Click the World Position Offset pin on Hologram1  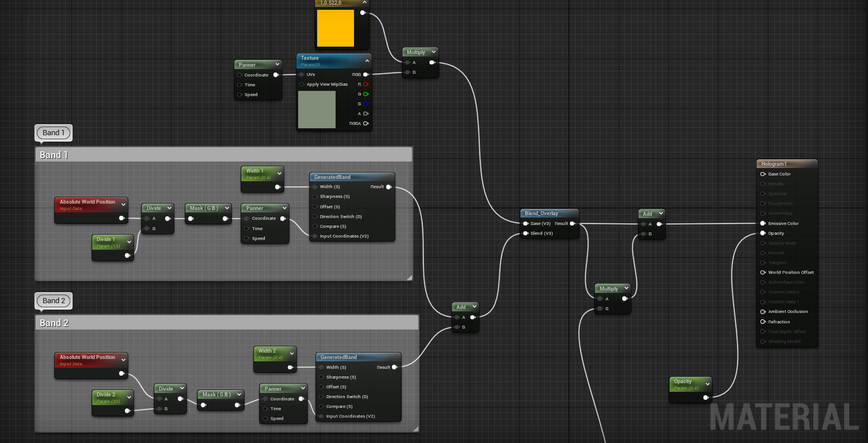(763, 272)
